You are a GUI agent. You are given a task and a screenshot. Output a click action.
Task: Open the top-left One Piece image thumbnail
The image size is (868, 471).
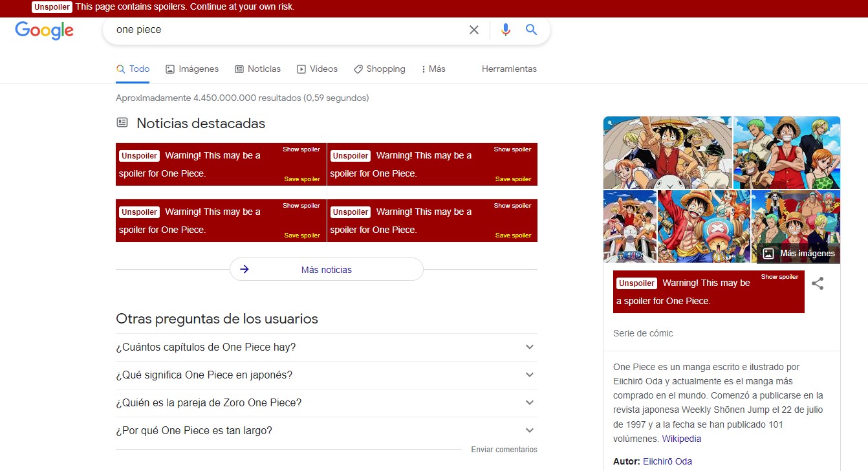667,153
